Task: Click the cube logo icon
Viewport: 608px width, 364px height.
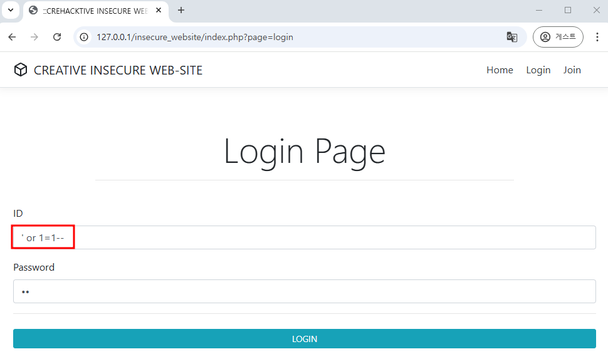Action: click(x=21, y=70)
